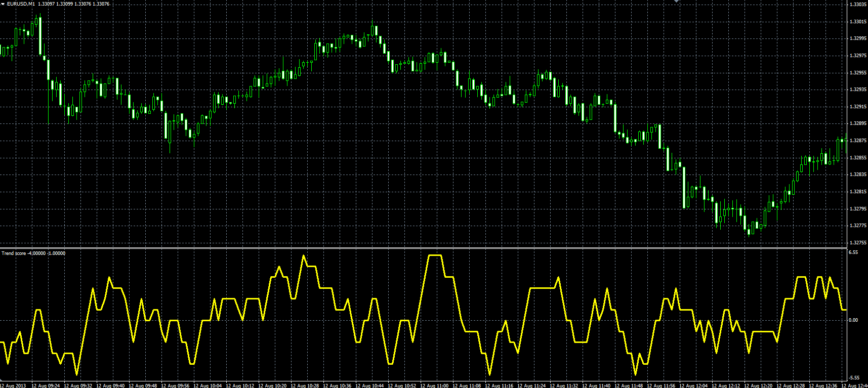868x388 pixels.
Task: Click the 12 Aug 11:16 time label
Action: (x=499, y=385)
